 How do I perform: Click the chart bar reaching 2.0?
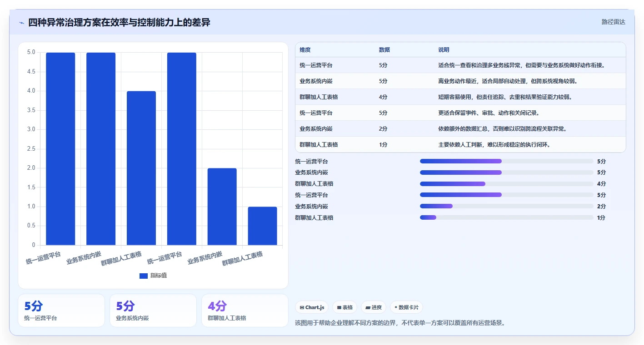pos(222,207)
